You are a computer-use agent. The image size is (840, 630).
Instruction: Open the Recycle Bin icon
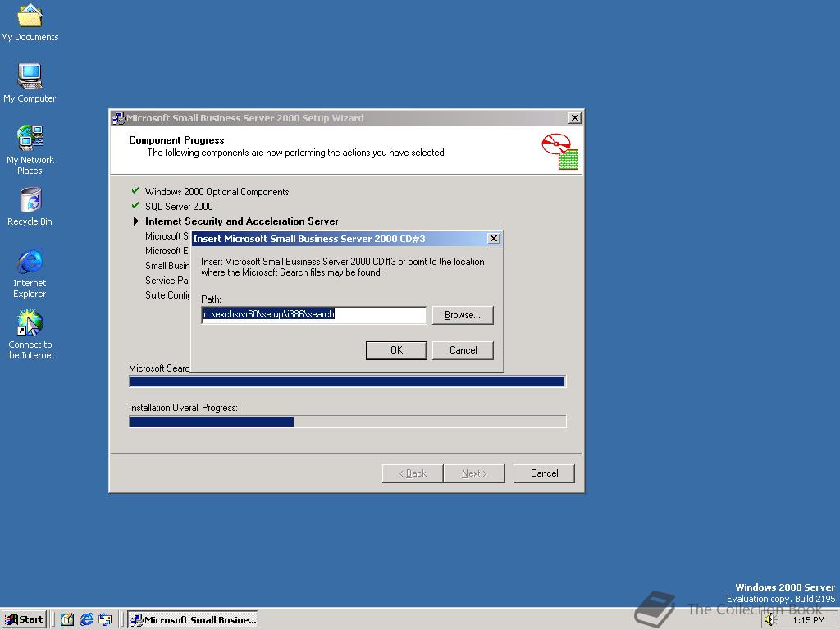pyautogui.click(x=30, y=207)
